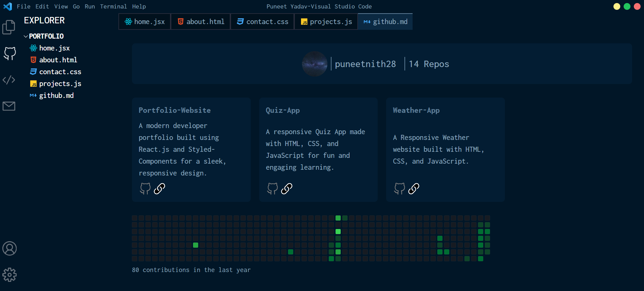Select the github.md tab
Image resolution: width=644 pixels, height=291 pixels.
385,22
